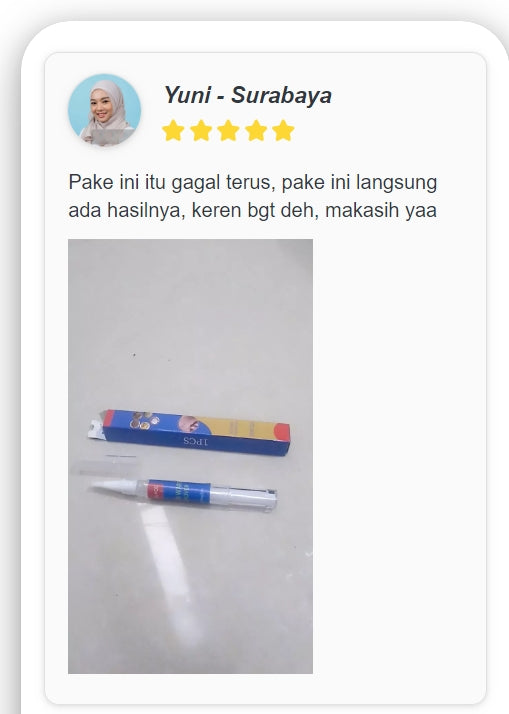This screenshot has width=509, height=714.
Task: Click the blue product box in photo
Action: [189, 433]
